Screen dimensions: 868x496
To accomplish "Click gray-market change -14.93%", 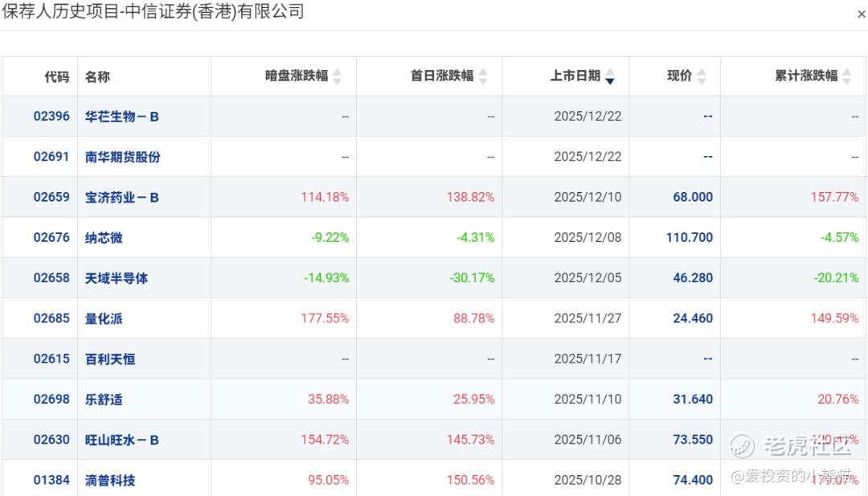I will click(x=326, y=278).
